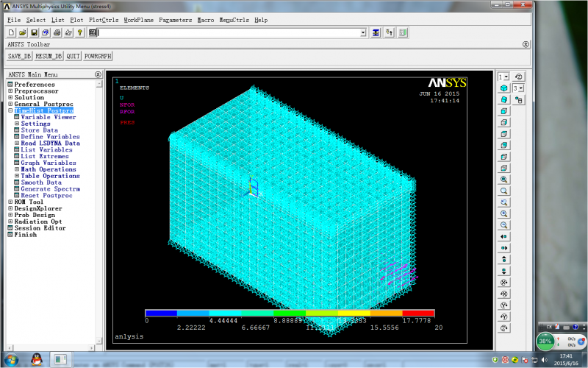Switch to Oblique view icon
The height and width of the screenshot is (368, 588).
point(504,99)
